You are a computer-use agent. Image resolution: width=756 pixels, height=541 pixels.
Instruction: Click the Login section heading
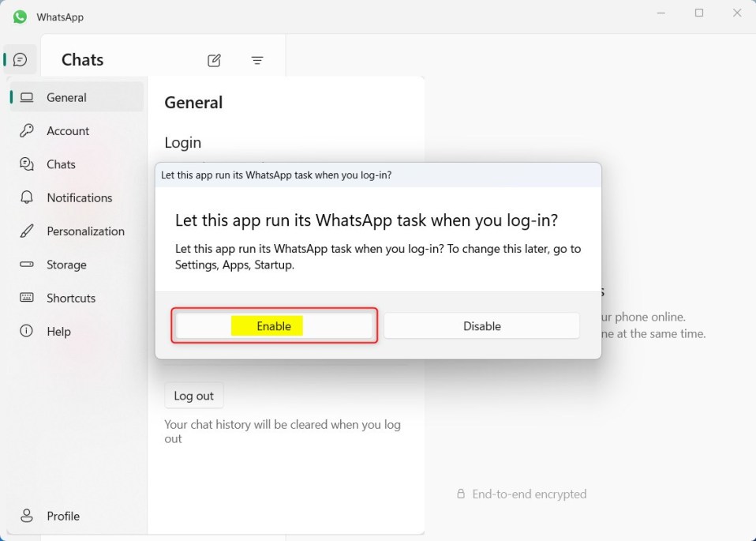(x=183, y=142)
